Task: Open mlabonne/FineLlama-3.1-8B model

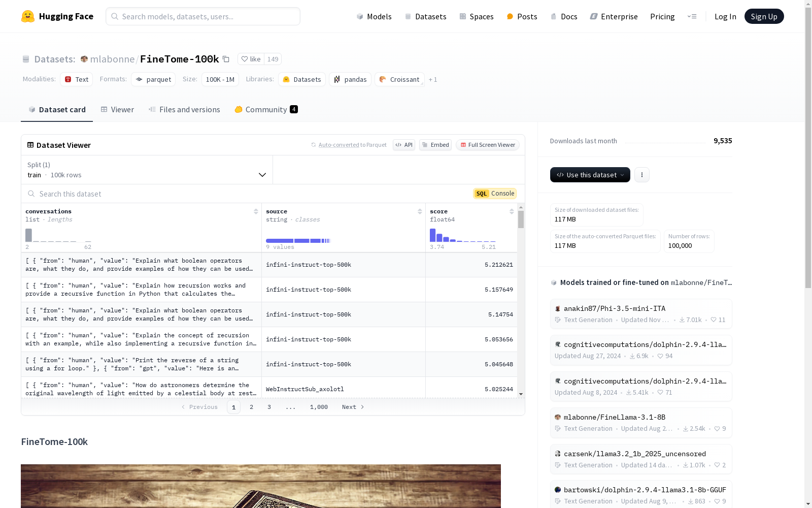Action: [641, 423]
